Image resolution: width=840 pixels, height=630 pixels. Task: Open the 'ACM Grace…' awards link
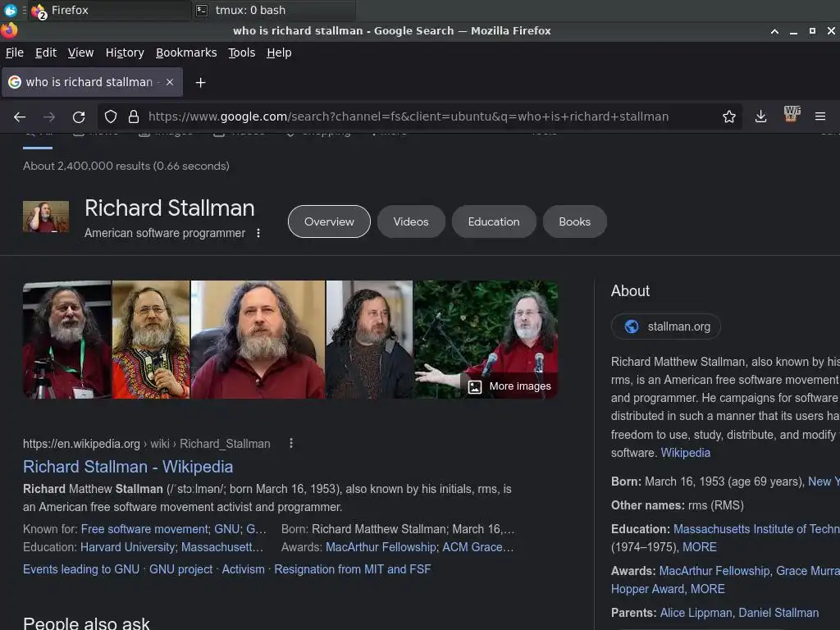(x=478, y=547)
